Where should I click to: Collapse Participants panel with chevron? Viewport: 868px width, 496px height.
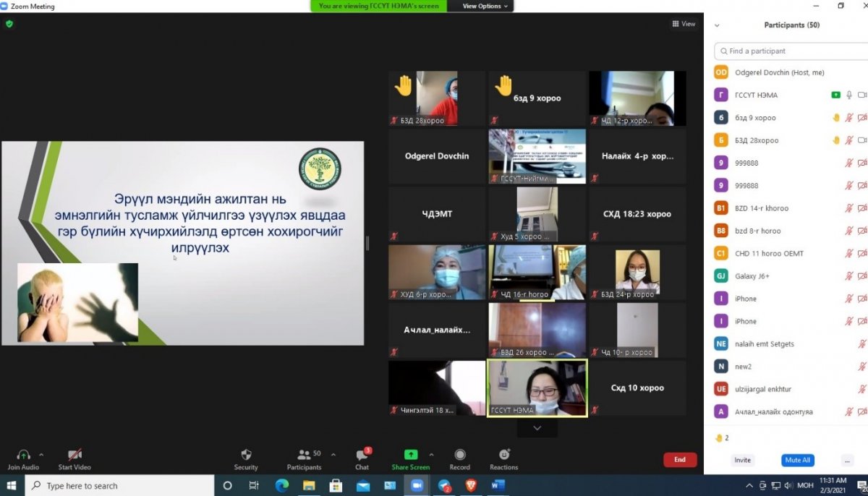[717, 25]
